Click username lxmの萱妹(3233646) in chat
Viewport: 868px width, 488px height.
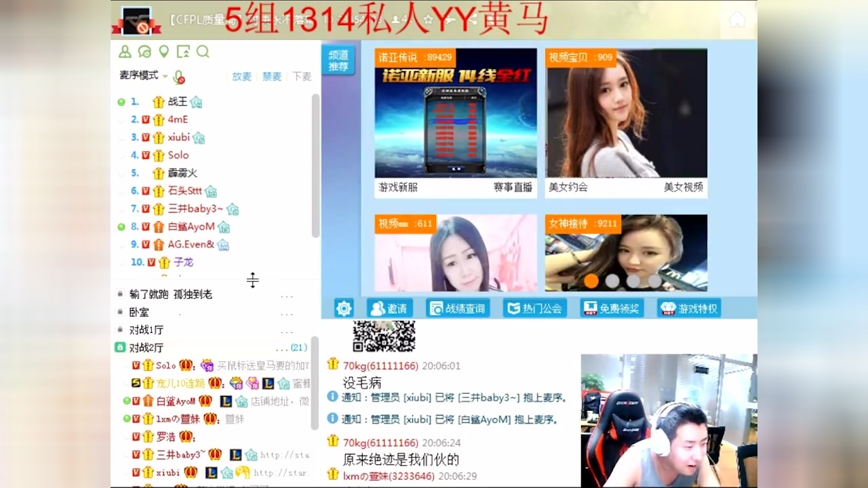point(389,476)
